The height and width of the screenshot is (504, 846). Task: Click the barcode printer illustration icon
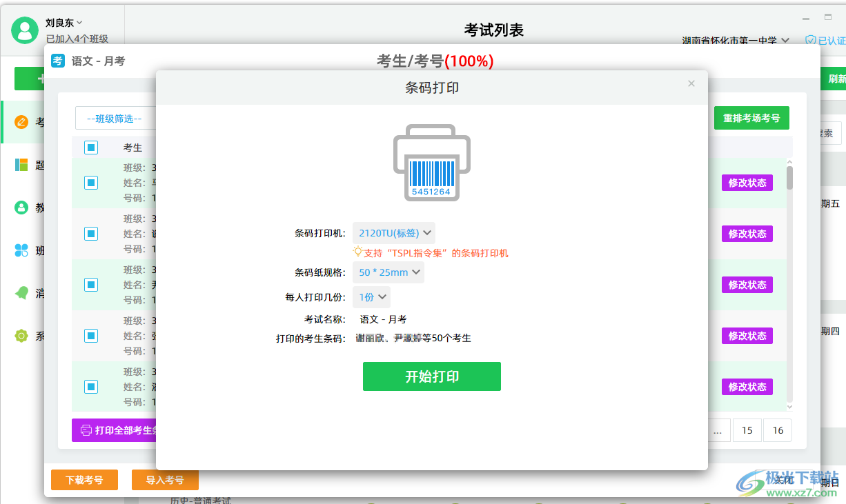pyautogui.click(x=432, y=163)
